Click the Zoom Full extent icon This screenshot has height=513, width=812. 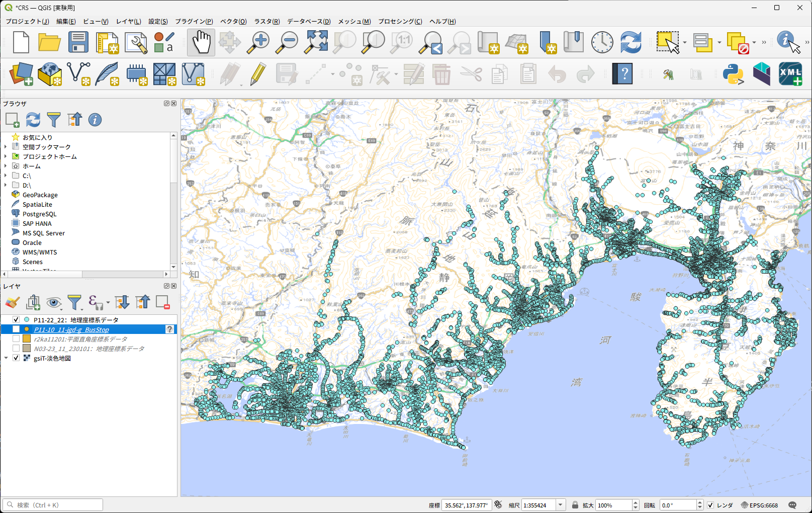pyautogui.click(x=316, y=42)
